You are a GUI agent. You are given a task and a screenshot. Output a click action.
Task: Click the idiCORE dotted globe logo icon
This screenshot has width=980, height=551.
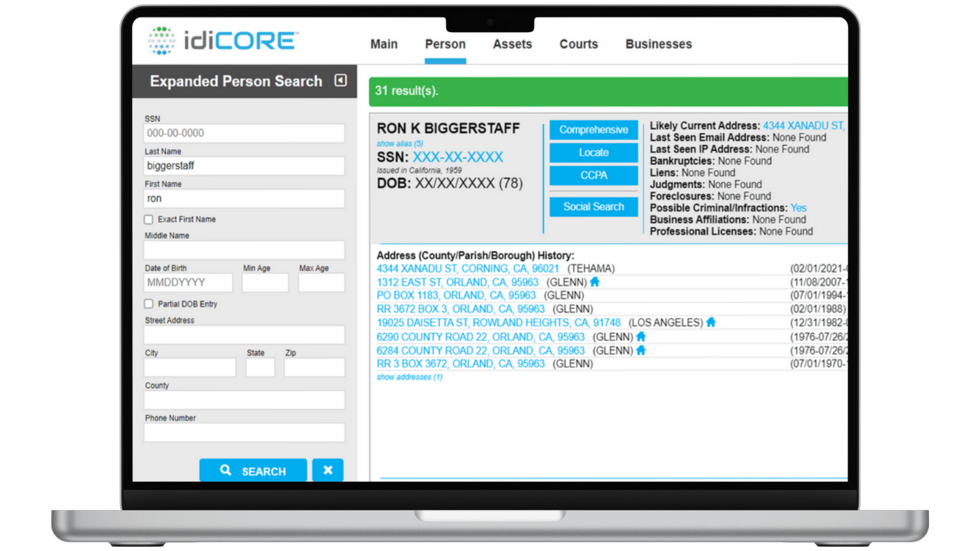(162, 39)
